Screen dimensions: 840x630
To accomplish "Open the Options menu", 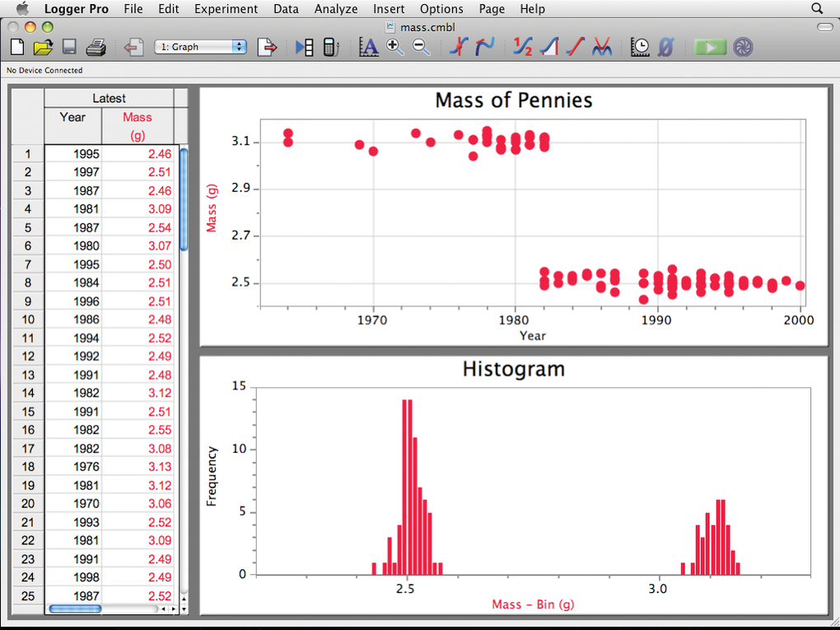I will (441, 9).
